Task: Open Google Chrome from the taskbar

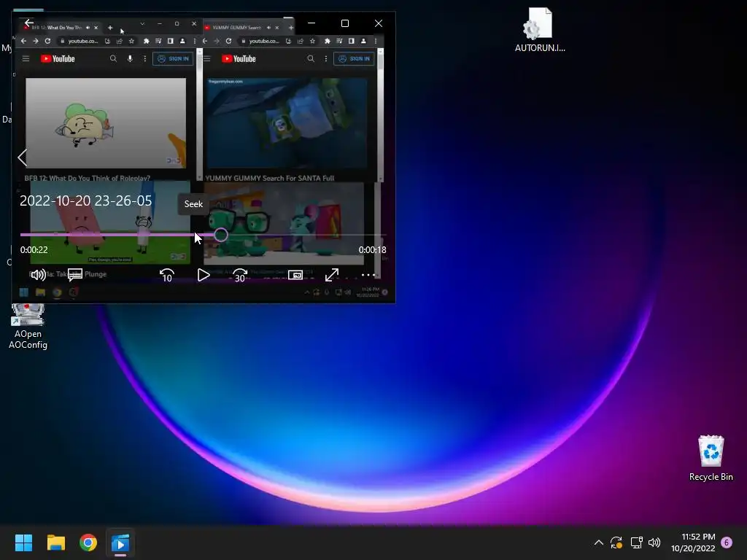Action: (88, 542)
